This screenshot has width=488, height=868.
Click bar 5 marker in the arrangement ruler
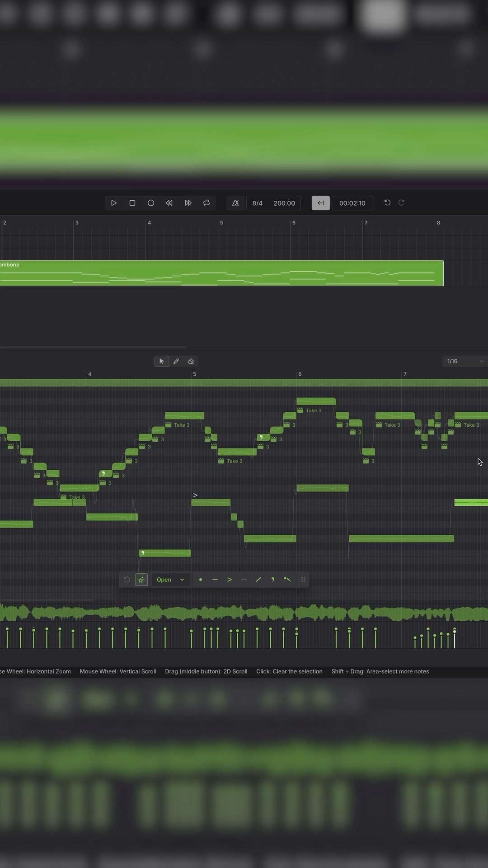221,223
